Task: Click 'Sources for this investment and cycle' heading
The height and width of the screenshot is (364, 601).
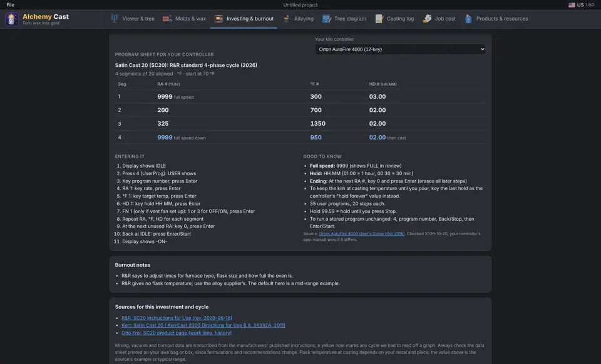Action: pos(162,307)
